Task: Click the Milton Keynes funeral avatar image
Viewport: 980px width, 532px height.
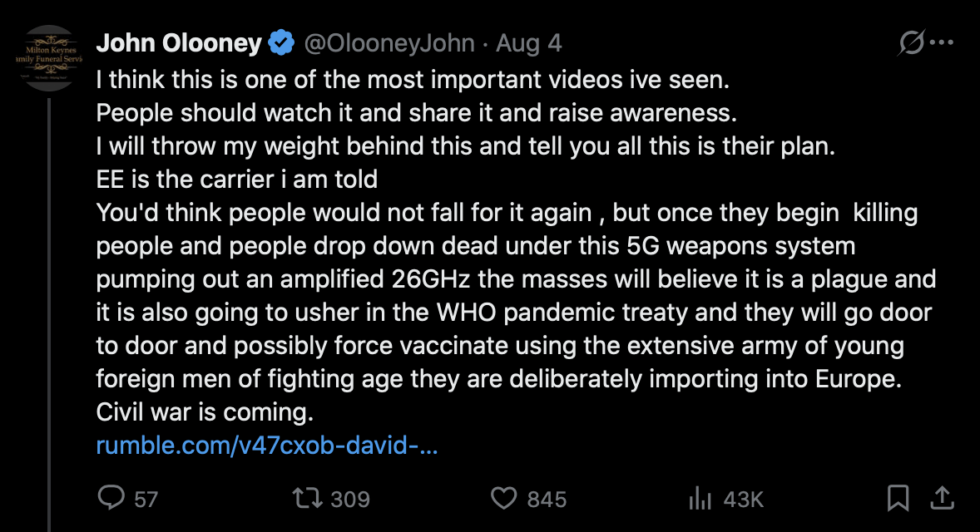Action: coord(50,57)
